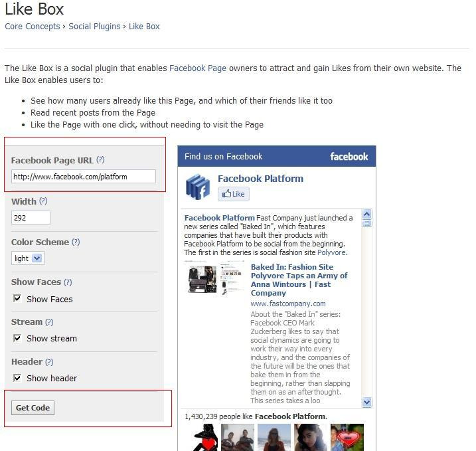The image size is (476, 451).
Task: Uncheck the Show Faces checkbox
Action: tap(17, 298)
